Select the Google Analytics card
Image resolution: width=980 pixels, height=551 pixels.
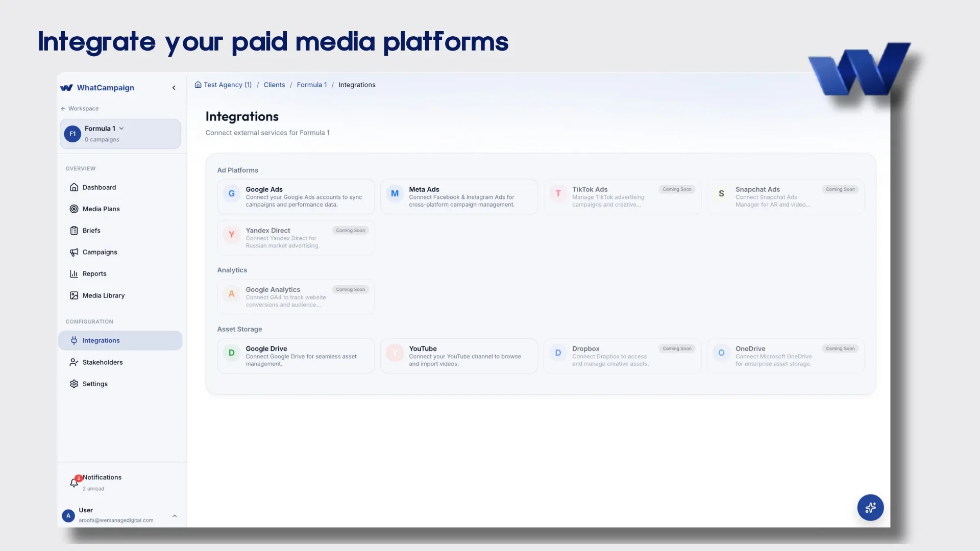[296, 297]
